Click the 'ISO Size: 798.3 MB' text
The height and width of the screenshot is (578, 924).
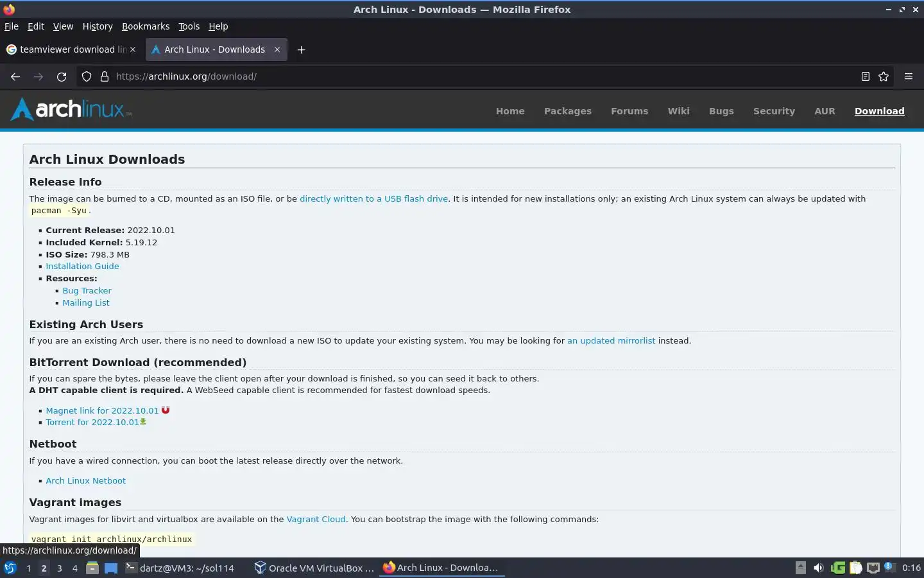tap(87, 254)
